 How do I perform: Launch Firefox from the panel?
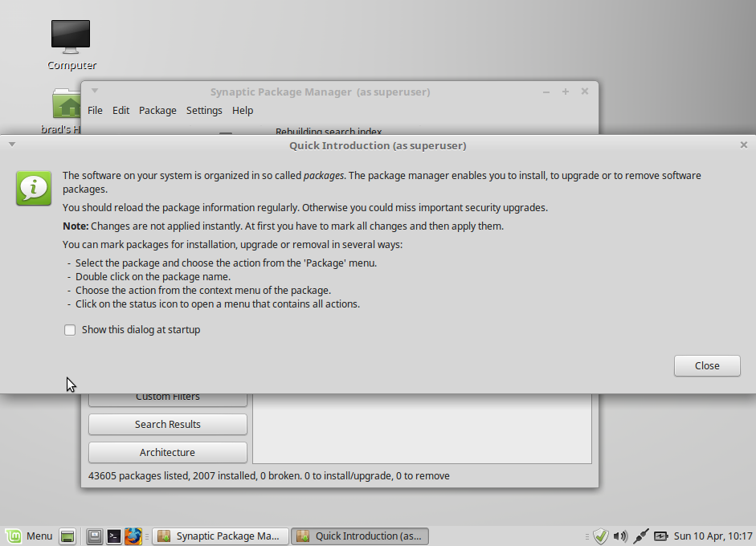[x=133, y=536]
